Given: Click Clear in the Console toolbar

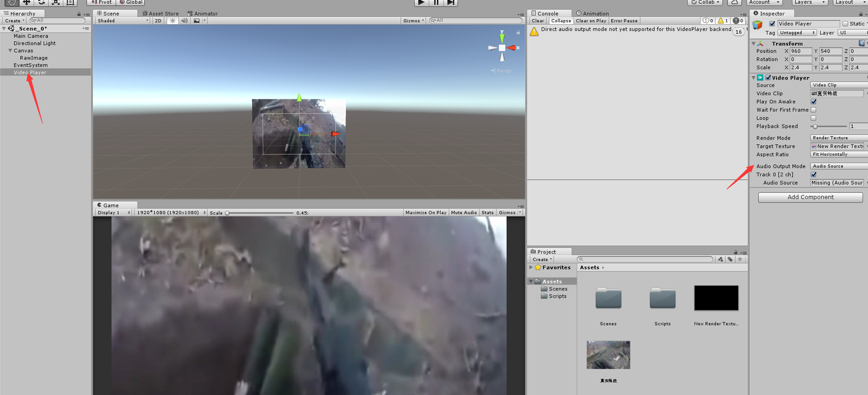Looking at the screenshot, I should click(x=537, y=21).
